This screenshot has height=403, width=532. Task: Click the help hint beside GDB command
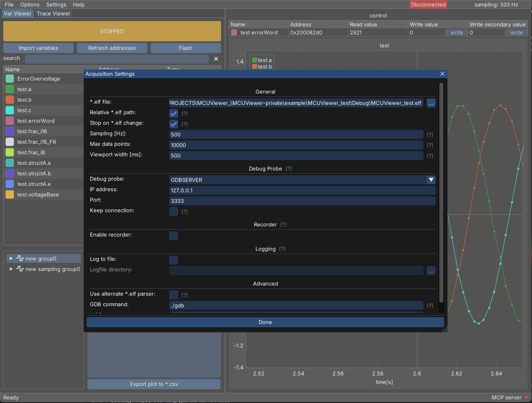[x=430, y=305]
